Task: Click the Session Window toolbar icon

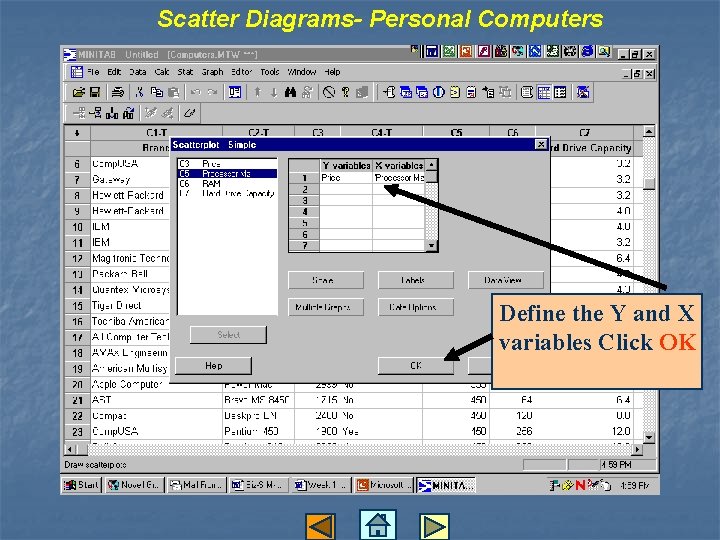Action: click(527, 92)
